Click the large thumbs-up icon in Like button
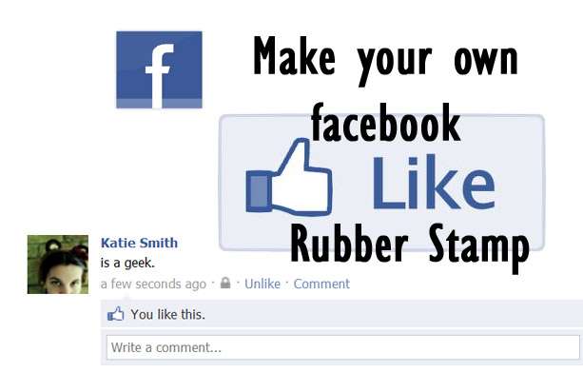This screenshot has width=583, height=392. coord(288,178)
